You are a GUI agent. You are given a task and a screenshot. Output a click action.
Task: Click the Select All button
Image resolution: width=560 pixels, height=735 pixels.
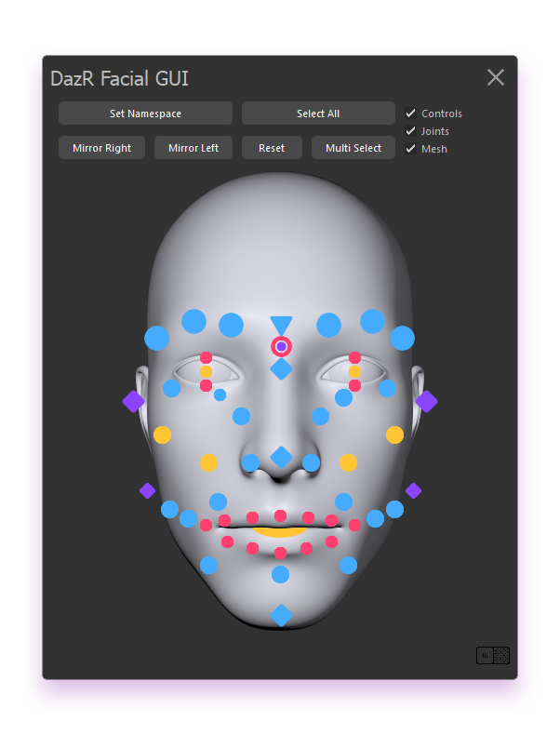pyautogui.click(x=318, y=114)
